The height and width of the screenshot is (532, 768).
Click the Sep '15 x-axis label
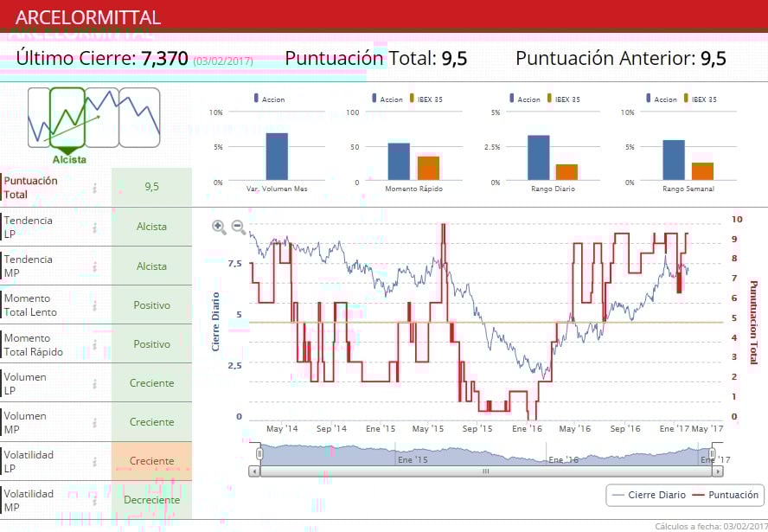coord(477,429)
